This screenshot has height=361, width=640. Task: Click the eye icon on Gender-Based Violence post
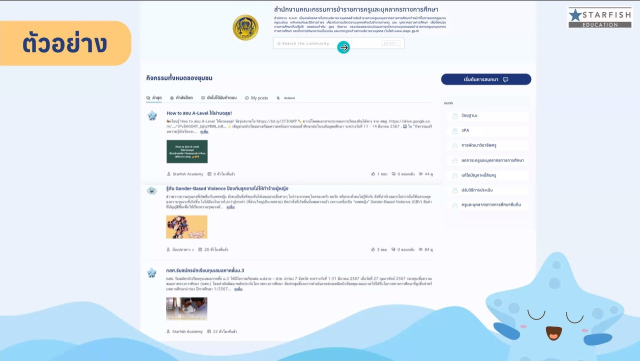(x=420, y=249)
